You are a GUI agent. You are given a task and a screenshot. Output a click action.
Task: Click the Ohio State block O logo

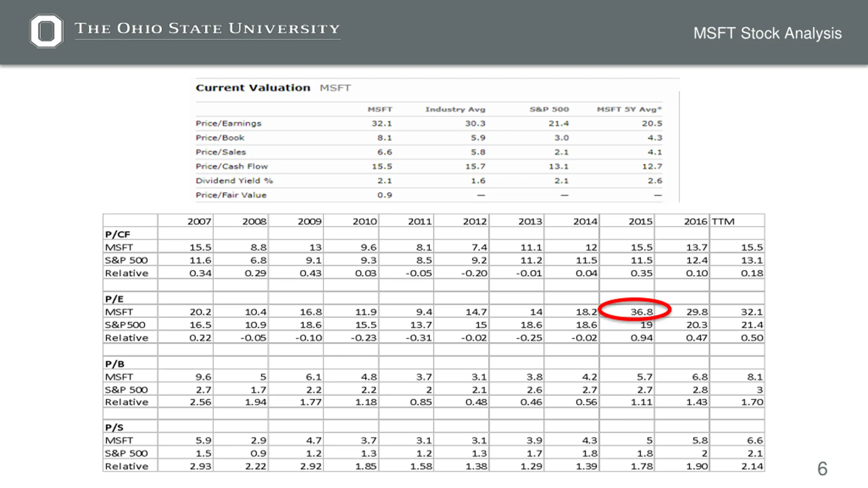tap(46, 31)
